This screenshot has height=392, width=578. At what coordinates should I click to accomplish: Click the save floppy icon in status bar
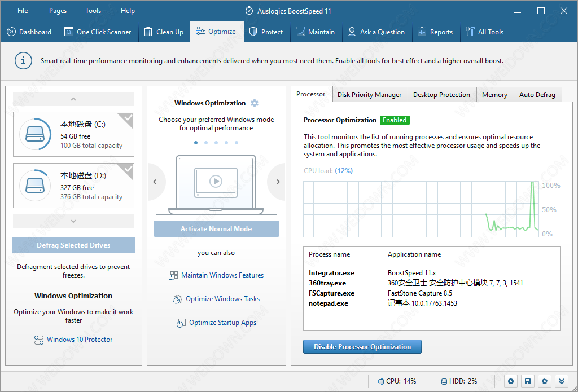[x=528, y=381]
